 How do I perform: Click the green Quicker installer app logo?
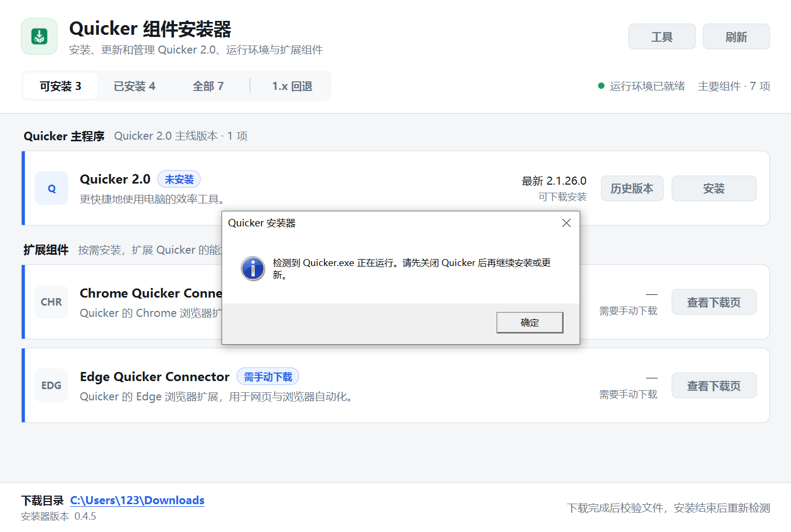click(39, 36)
